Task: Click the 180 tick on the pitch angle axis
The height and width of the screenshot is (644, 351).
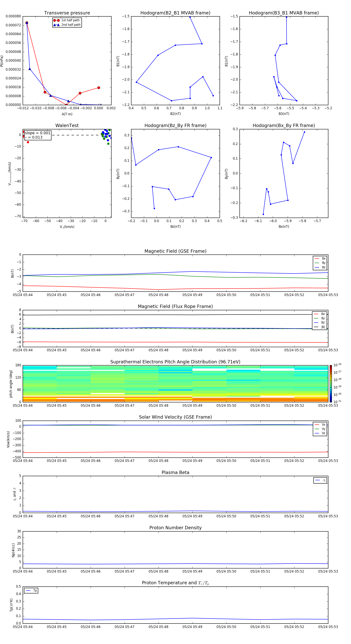Action: pos(18,365)
